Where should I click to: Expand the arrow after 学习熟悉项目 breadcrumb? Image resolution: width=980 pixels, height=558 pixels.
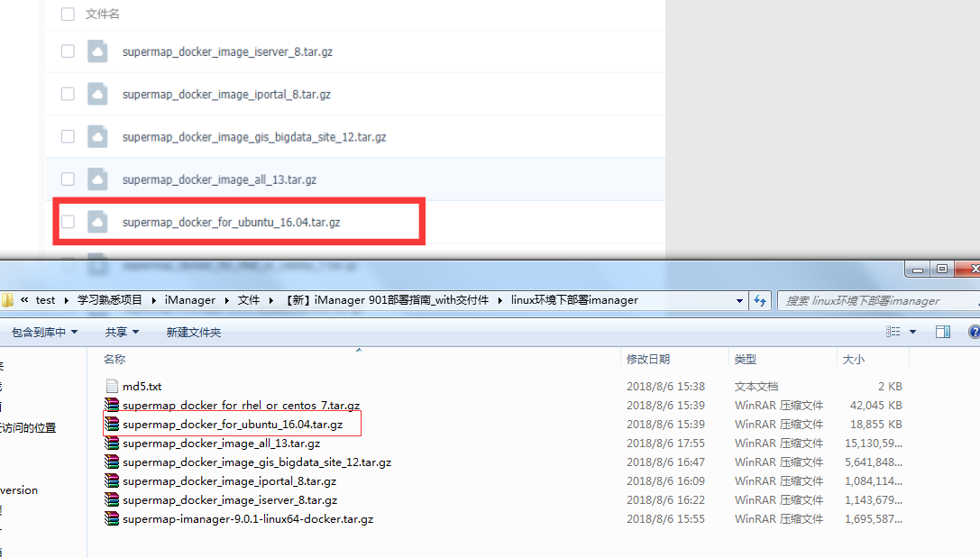[x=154, y=300]
